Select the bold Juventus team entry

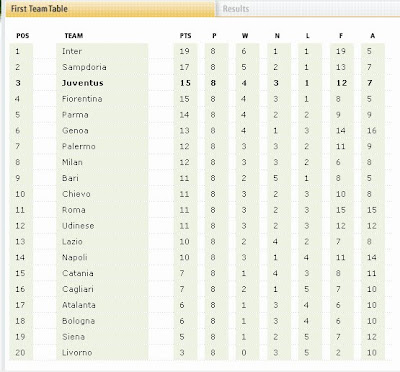(x=83, y=83)
